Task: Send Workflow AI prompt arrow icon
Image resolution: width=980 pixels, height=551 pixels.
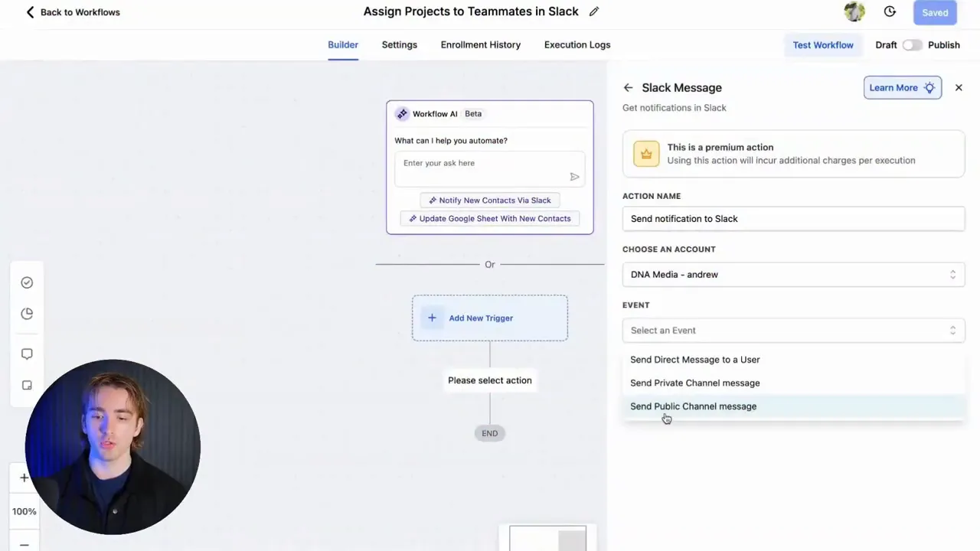Action: point(574,177)
